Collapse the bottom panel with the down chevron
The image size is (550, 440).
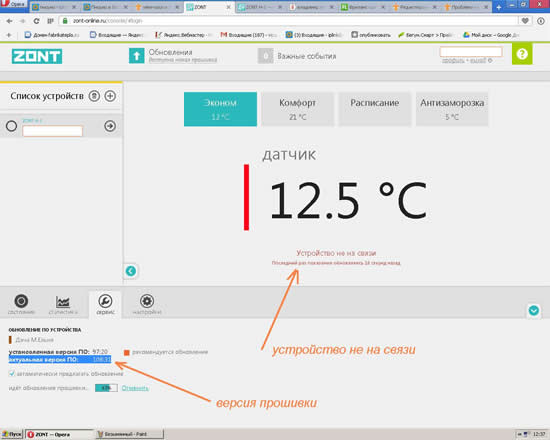tap(534, 311)
